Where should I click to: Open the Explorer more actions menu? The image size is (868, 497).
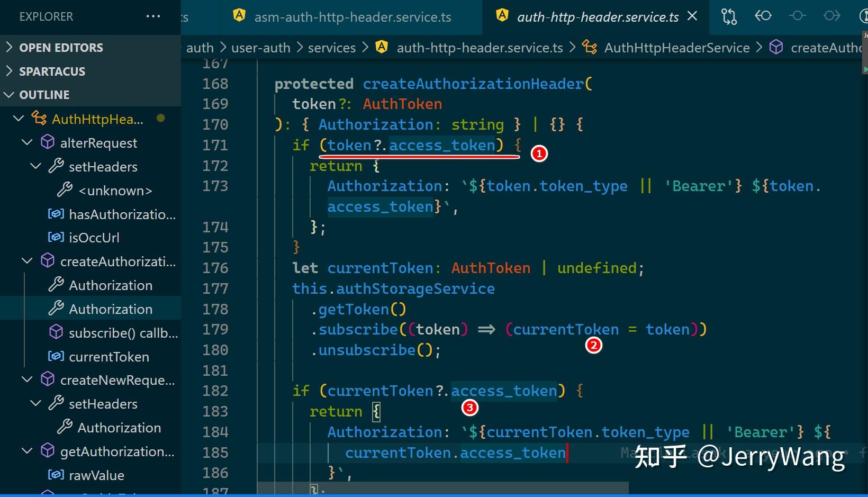pyautogui.click(x=153, y=16)
